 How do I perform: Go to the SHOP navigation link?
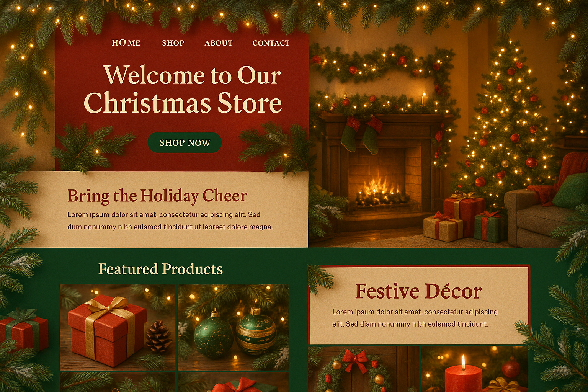[173, 43]
